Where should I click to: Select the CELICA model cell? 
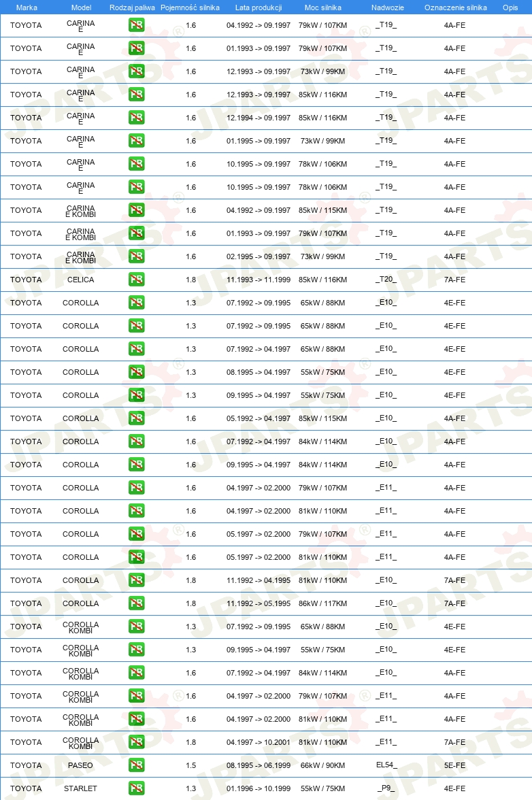(x=80, y=280)
